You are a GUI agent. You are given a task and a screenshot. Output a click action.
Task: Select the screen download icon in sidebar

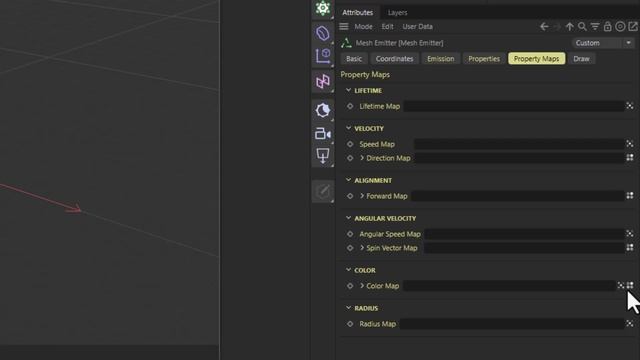pyautogui.click(x=323, y=156)
